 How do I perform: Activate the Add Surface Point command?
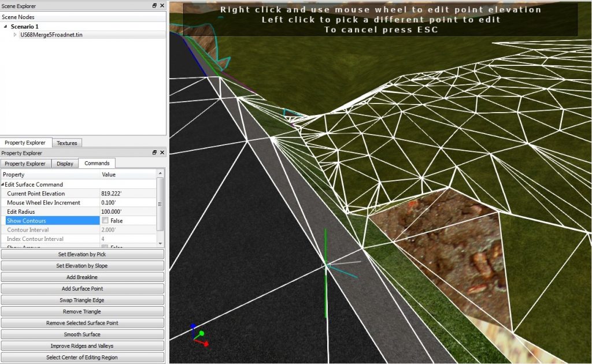click(83, 288)
